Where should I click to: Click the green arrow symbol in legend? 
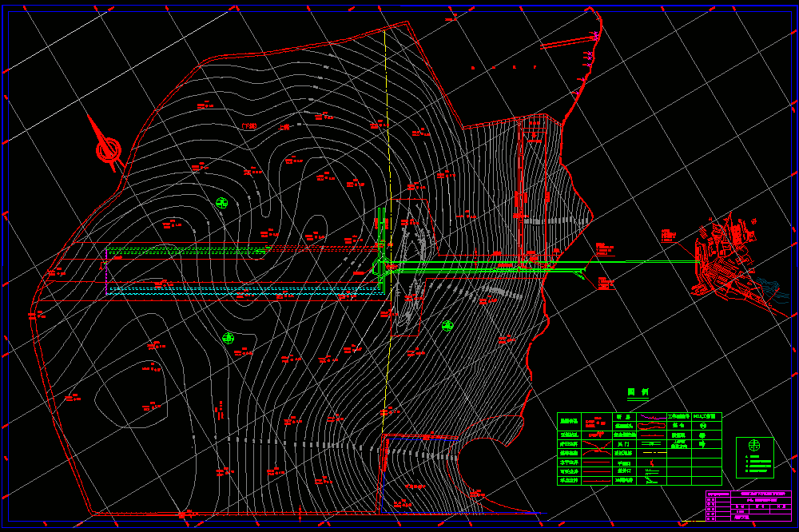[x=702, y=444]
